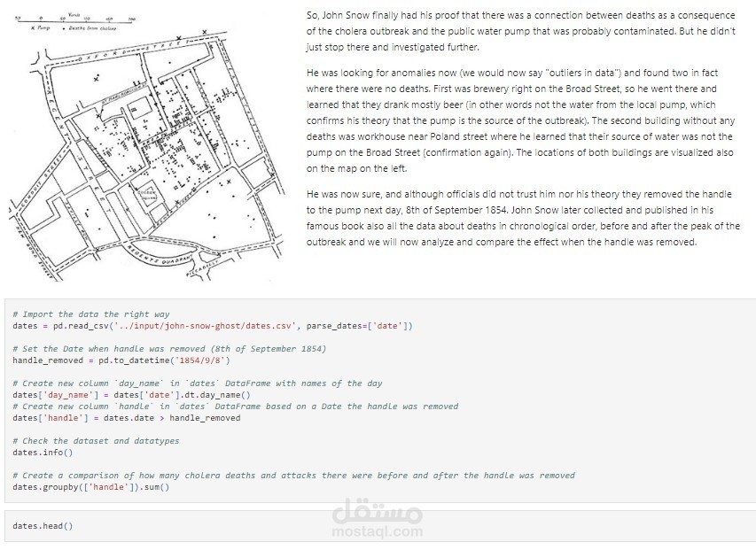Screen dimensions: 756x550
Task: Click the John Snow cholera map image
Action: (145, 147)
